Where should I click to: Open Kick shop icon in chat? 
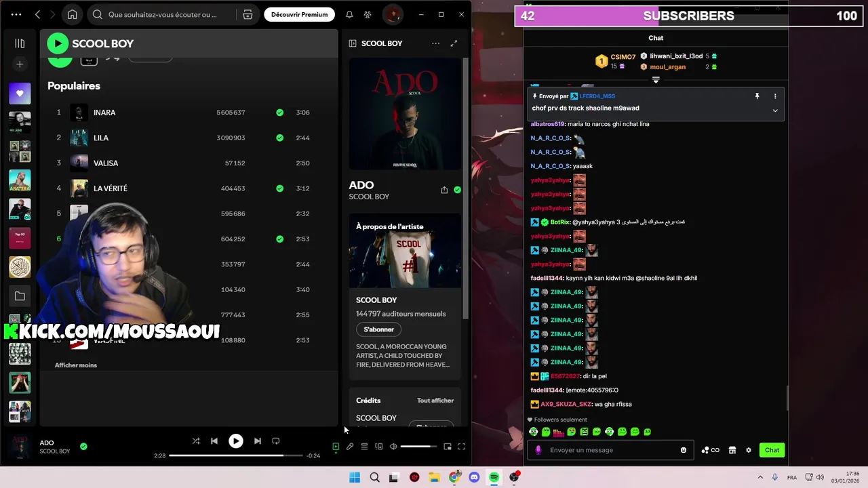tap(732, 450)
